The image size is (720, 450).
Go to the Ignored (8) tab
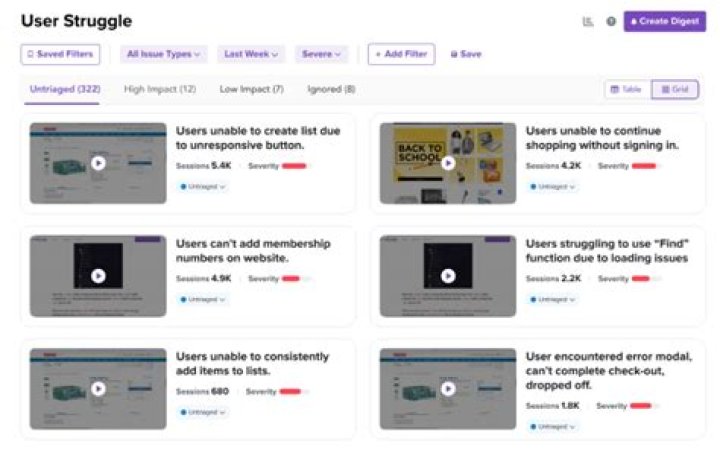click(x=331, y=89)
